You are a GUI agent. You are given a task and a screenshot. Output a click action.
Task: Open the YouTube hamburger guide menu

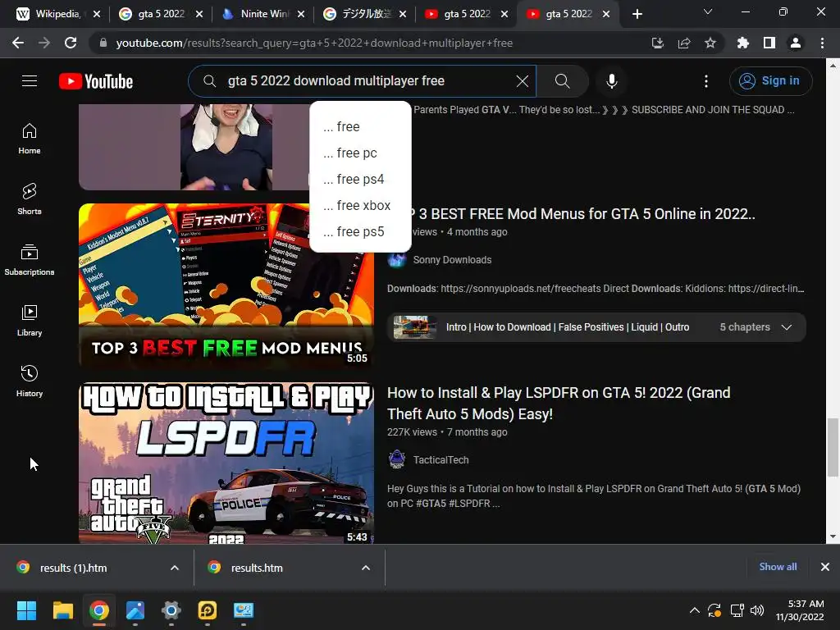tap(30, 81)
